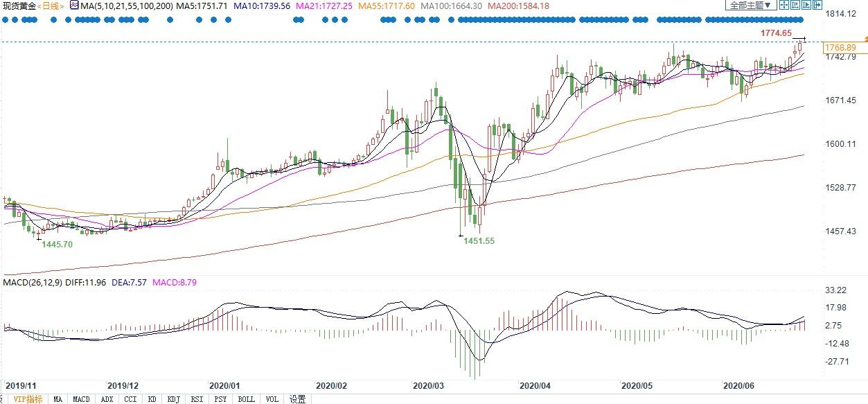Choose the KDJ indicator tab
Image resolution: width=868 pixels, height=404 pixels.
point(173,399)
